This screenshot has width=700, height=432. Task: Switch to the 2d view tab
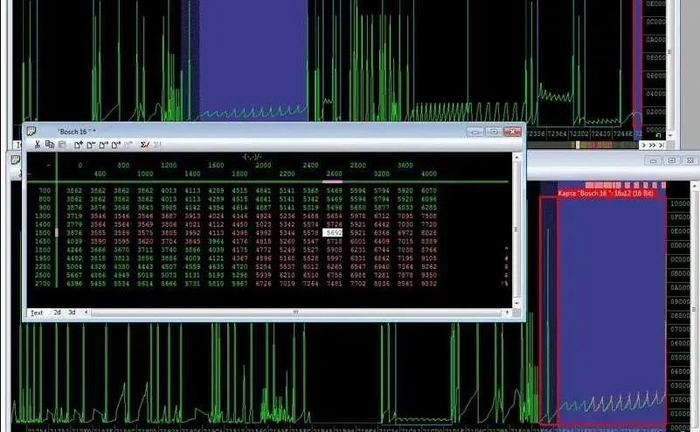click(57, 313)
